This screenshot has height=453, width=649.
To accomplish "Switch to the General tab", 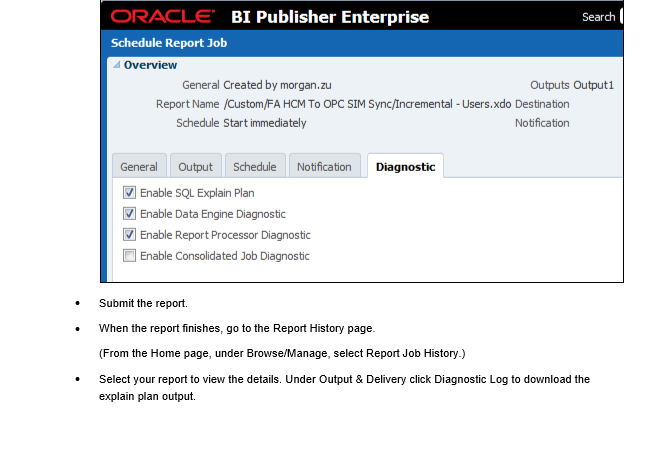I will point(139,166).
